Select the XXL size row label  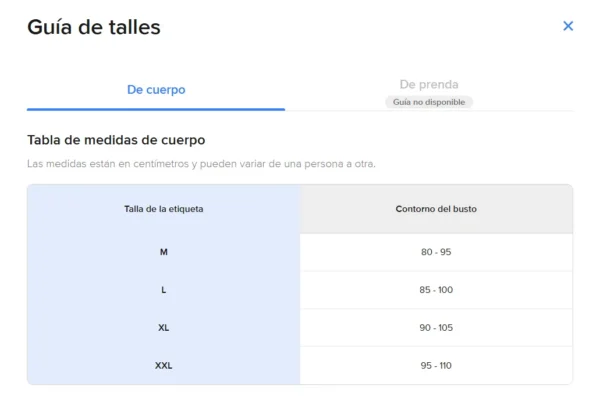[163, 366]
